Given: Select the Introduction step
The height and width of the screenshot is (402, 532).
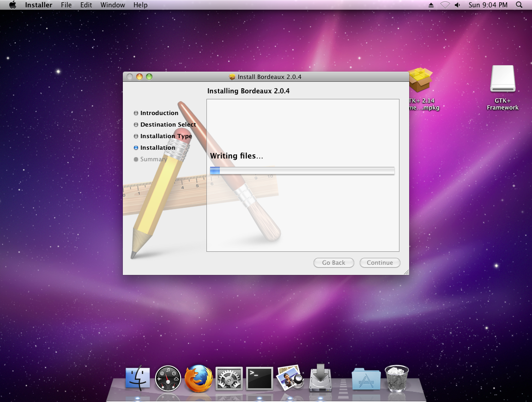Looking at the screenshot, I should click(x=159, y=113).
